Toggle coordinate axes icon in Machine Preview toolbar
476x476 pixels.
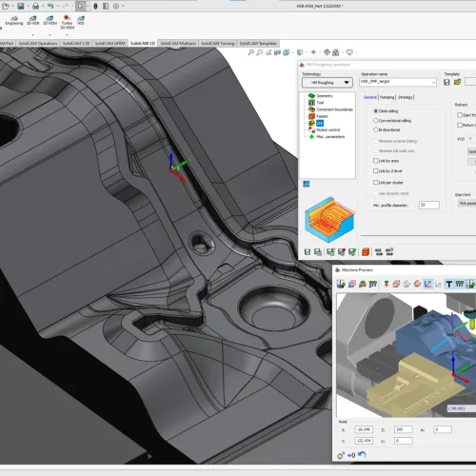pos(427,284)
